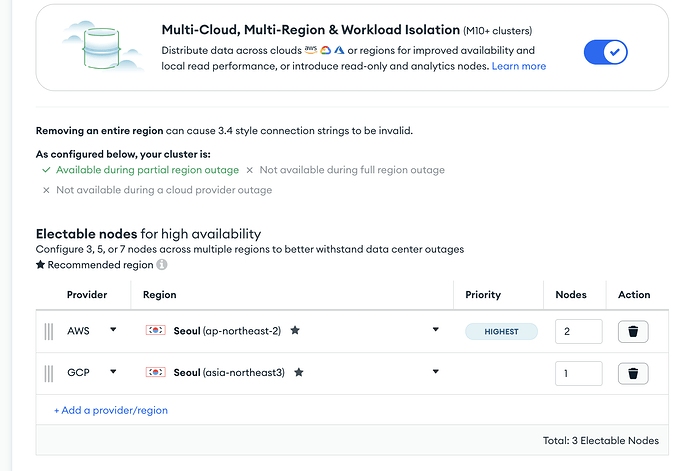Viewport: 690px width, 471px height.
Task: Delete the AWS Seoul region row
Action: (x=632, y=331)
